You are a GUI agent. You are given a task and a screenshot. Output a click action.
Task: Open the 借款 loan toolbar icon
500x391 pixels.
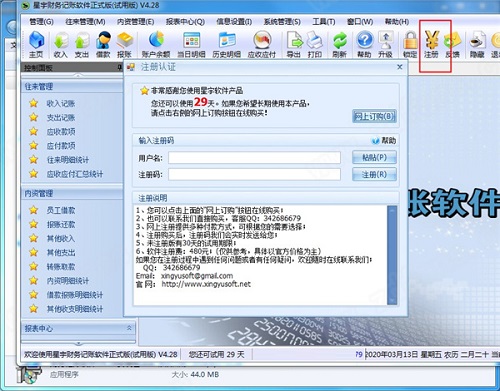tap(103, 44)
